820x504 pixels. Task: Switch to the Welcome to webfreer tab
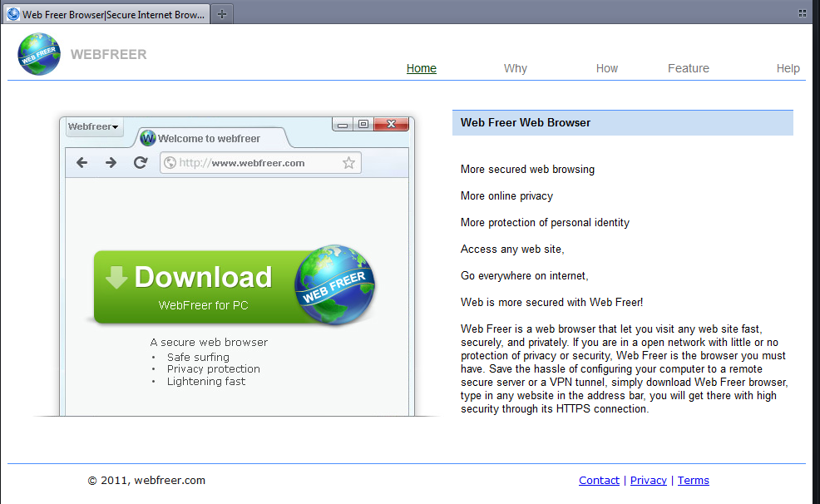(x=208, y=137)
